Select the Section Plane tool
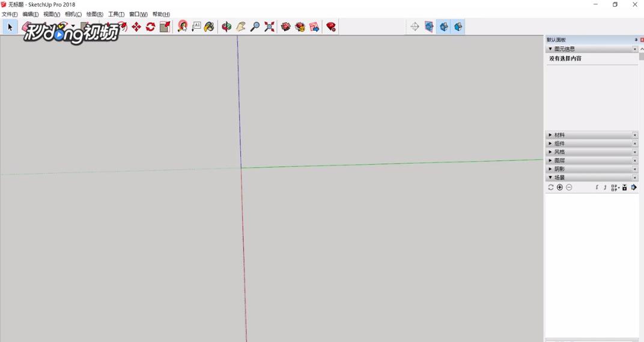 (x=415, y=27)
